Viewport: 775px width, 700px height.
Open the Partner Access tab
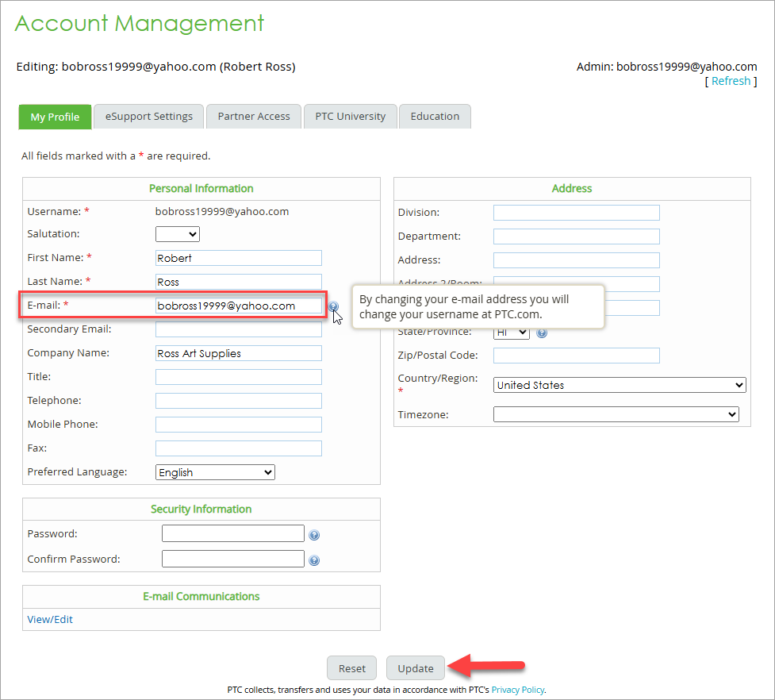254,117
